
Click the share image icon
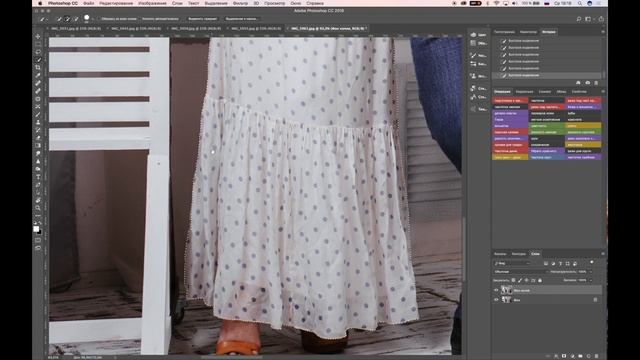601,19
